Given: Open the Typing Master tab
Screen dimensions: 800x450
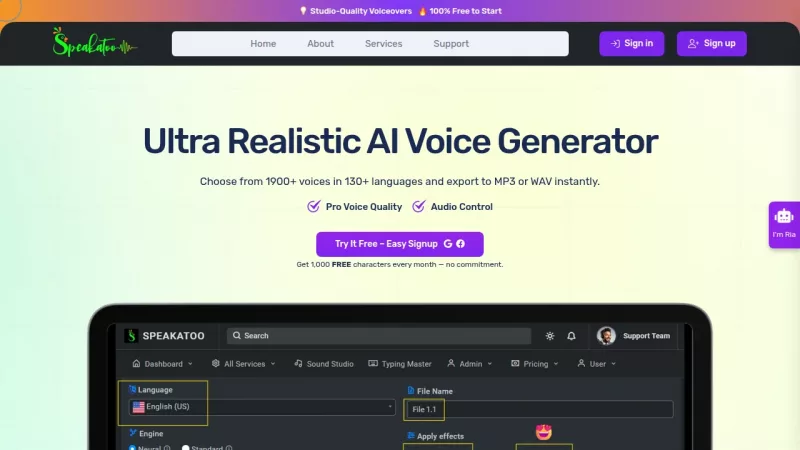Looking at the screenshot, I should tap(399, 364).
